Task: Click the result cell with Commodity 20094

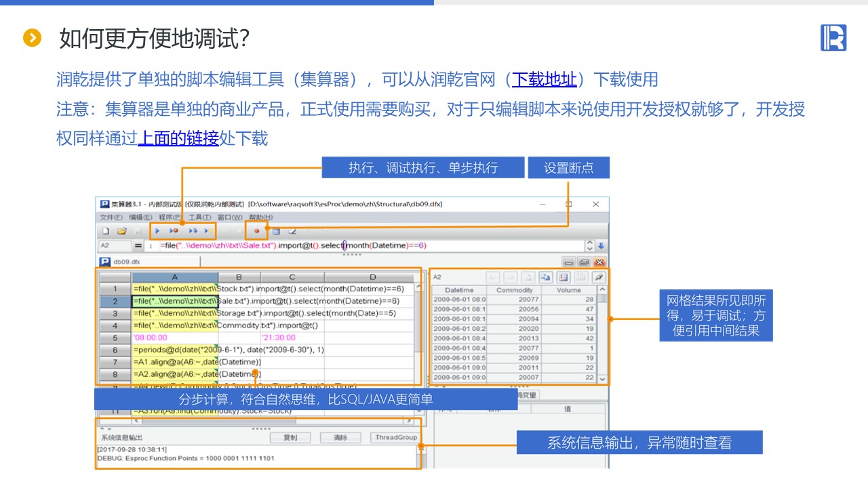Action: click(x=515, y=319)
